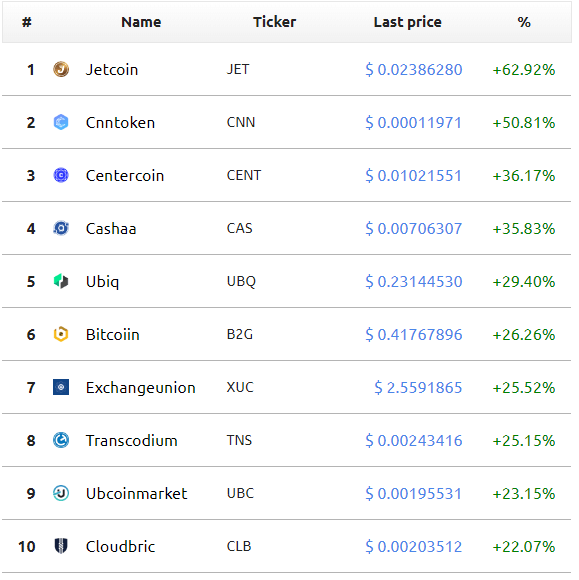Screen dimensions: 579x580
Task: Click the Jetcoin coin logo icon
Action: 61,70
